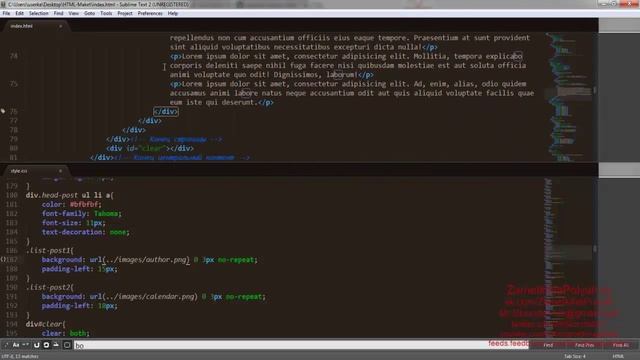The width and height of the screenshot is (640, 360).
Task: Open the Preferences menu
Action: coord(150,13)
